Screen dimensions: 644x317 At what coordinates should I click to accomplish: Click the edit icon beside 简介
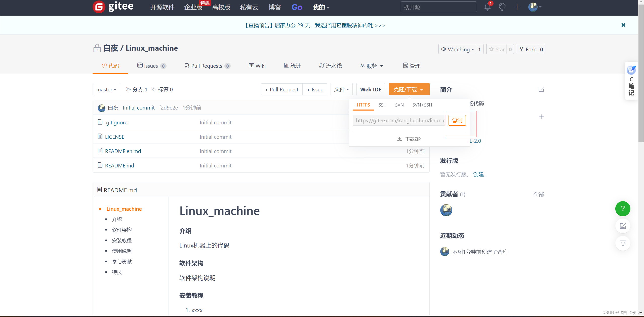[541, 89]
